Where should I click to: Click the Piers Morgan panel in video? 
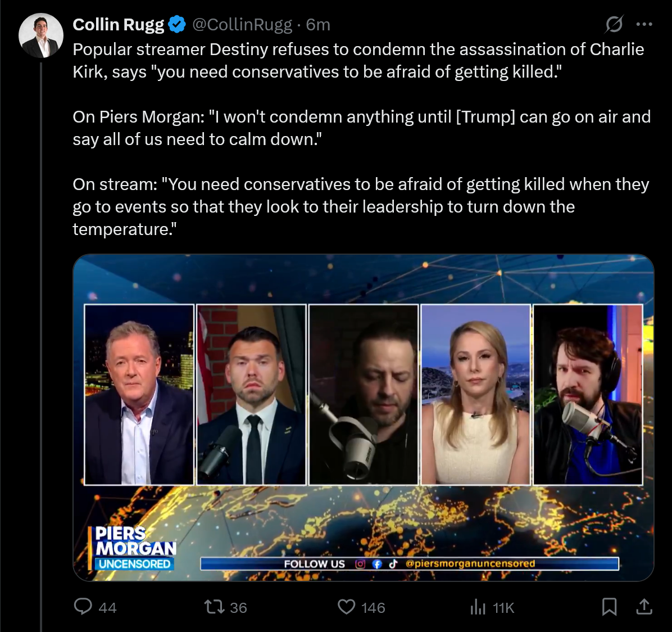(x=139, y=395)
